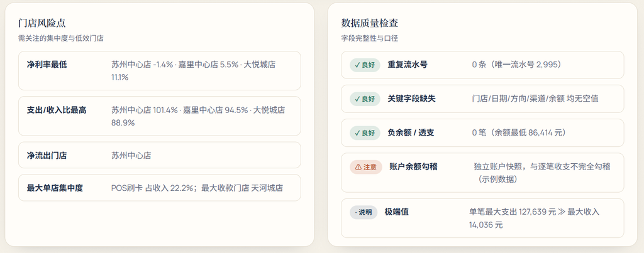The height and width of the screenshot is (253, 644).
Task: Select the 净利率最低 row label
Action: 47,65
